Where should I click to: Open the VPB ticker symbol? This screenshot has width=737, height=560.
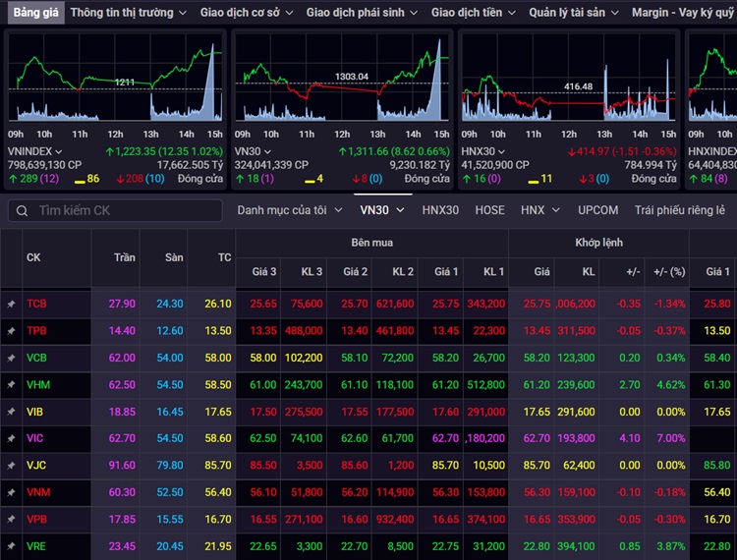(x=36, y=519)
